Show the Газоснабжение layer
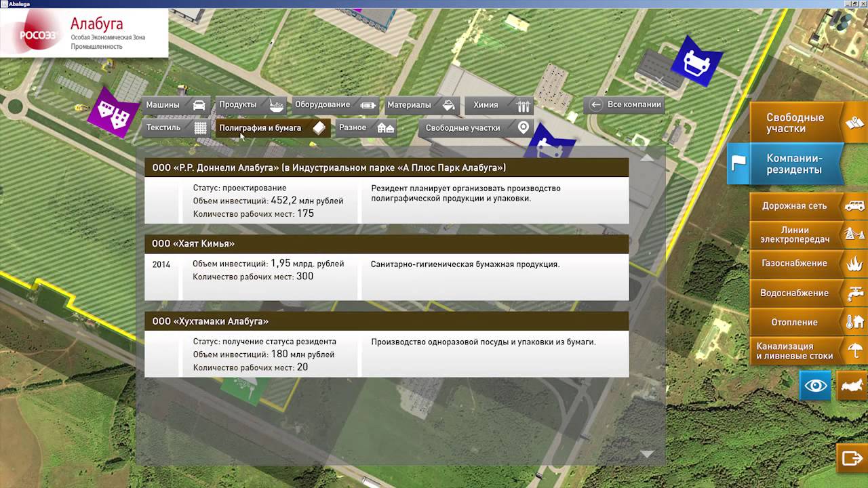This screenshot has height=488, width=868. (808, 263)
